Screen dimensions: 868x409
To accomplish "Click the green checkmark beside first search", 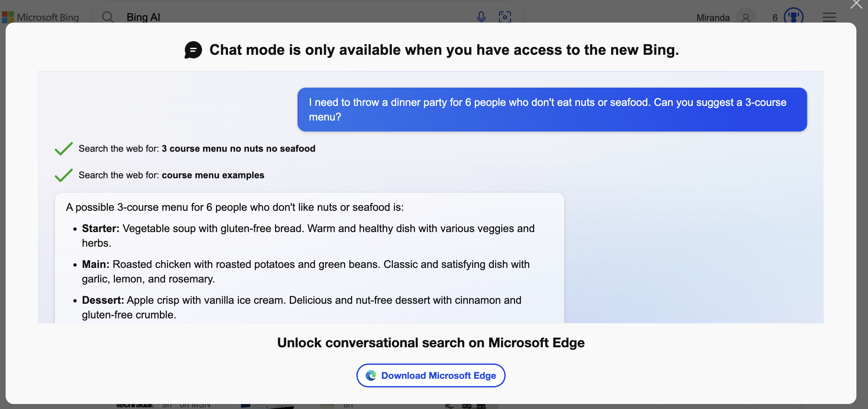I will click(x=64, y=148).
